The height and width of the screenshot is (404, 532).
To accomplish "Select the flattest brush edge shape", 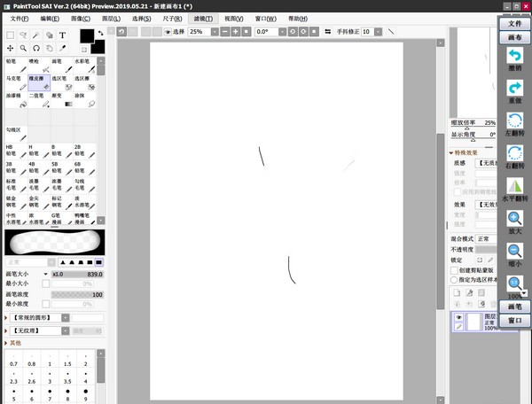I will (x=98, y=262).
